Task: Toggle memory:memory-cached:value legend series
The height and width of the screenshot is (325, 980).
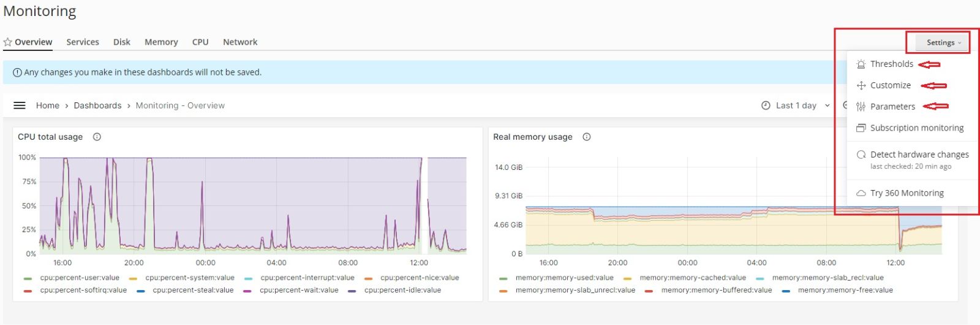Action: point(692,278)
